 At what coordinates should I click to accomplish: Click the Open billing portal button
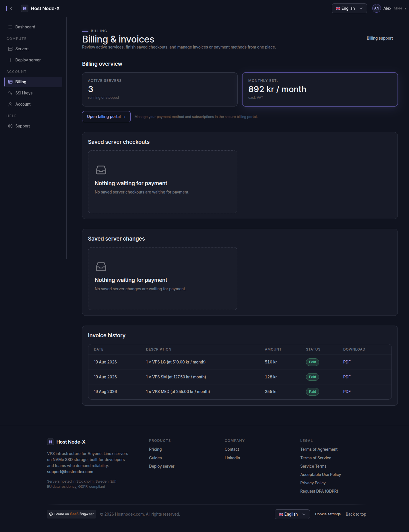[106, 117]
